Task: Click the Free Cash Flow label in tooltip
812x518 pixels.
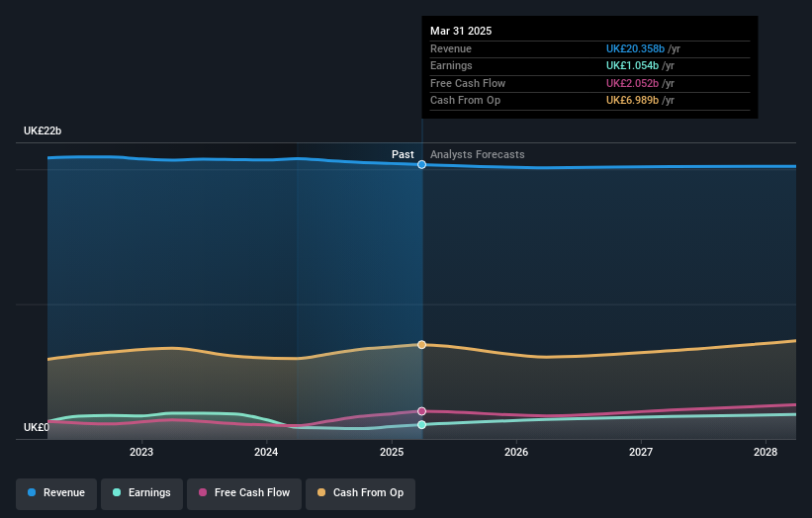Action: pos(468,83)
